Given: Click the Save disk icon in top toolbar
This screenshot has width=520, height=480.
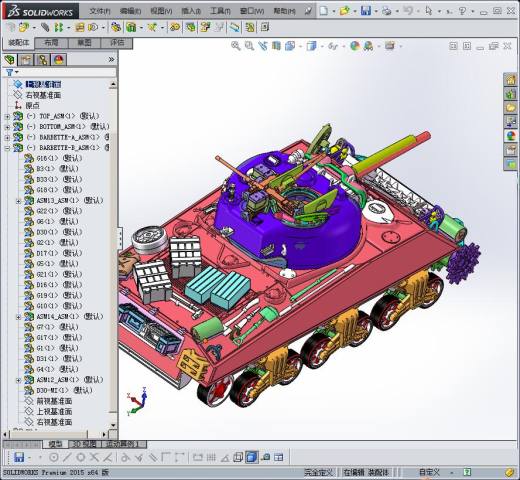Looking at the screenshot, I should tap(366, 11).
